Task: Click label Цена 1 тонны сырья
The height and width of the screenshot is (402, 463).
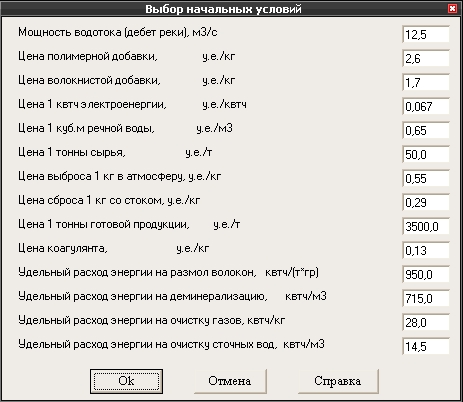Action: (x=72, y=153)
